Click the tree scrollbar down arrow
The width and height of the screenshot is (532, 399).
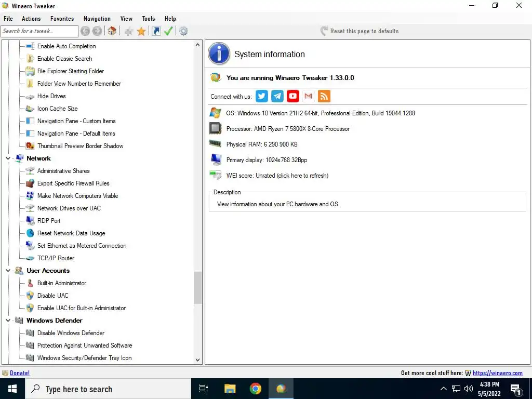click(x=198, y=360)
